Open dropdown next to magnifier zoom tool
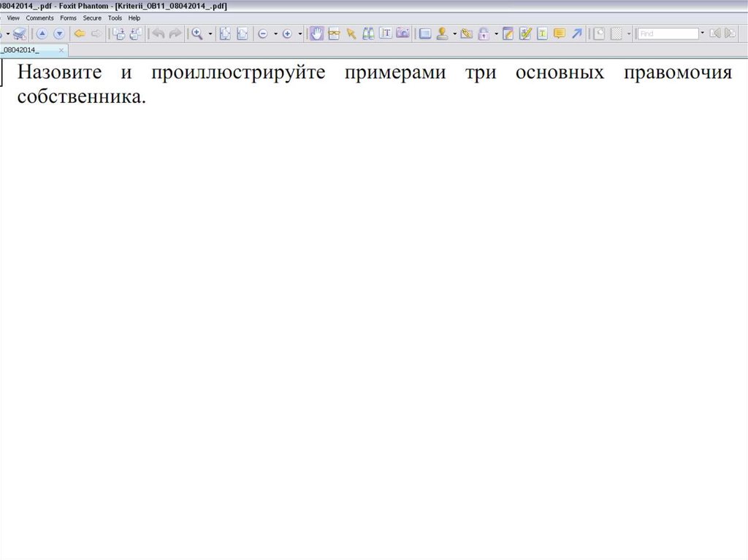Image resolution: width=748 pixels, height=560 pixels. (x=210, y=34)
